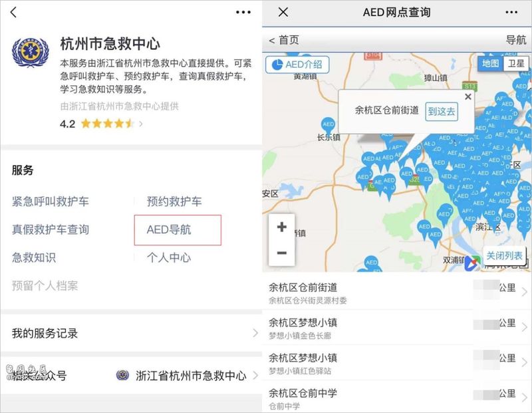The height and width of the screenshot is (413, 532).
Task: Tap chevron on 仓前中学 row
Action: tap(525, 398)
